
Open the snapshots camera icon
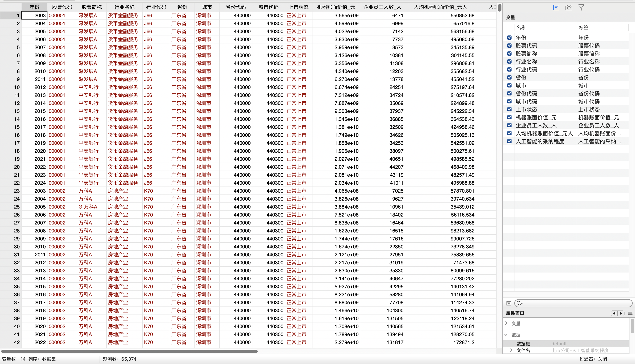click(569, 8)
